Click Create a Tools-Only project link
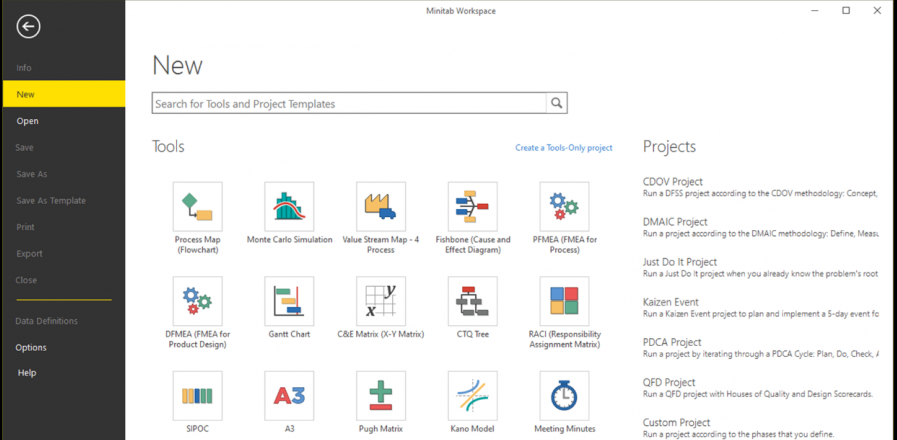 point(563,148)
